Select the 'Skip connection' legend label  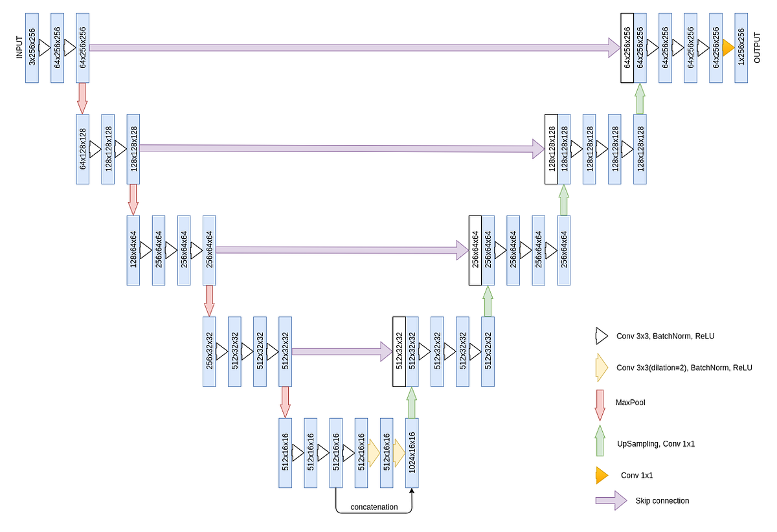(662, 500)
